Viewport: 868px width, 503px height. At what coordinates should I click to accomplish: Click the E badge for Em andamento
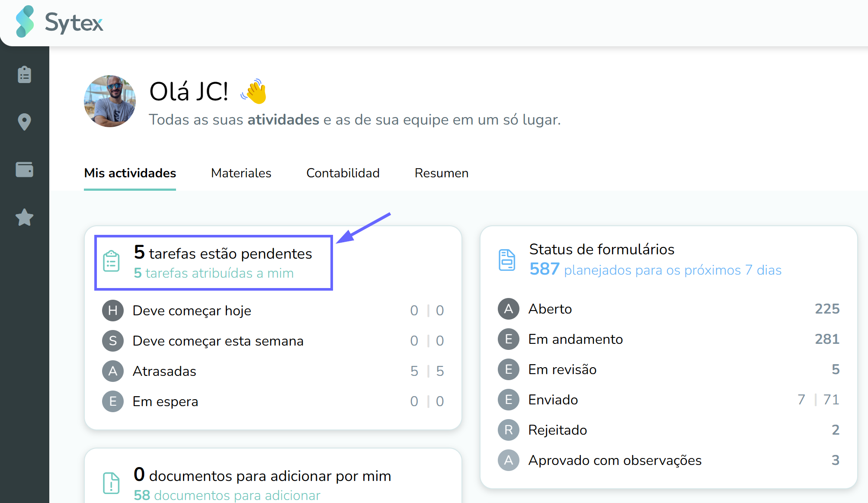(x=509, y=339)
